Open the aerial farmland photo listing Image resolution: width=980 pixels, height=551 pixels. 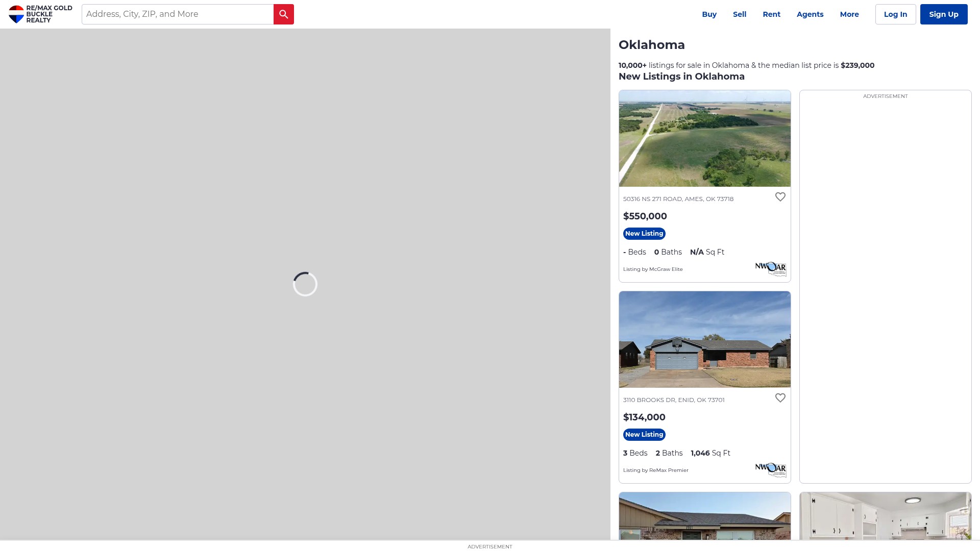705,138
